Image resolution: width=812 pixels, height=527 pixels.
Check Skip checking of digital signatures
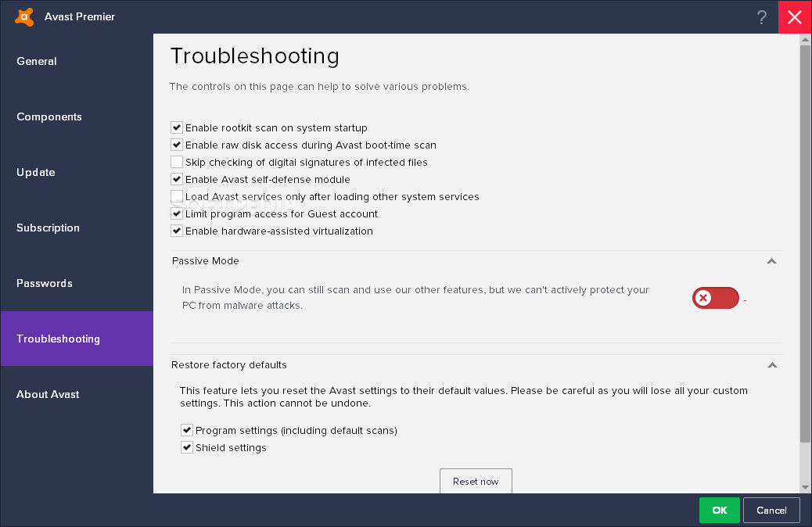[177, 162]
